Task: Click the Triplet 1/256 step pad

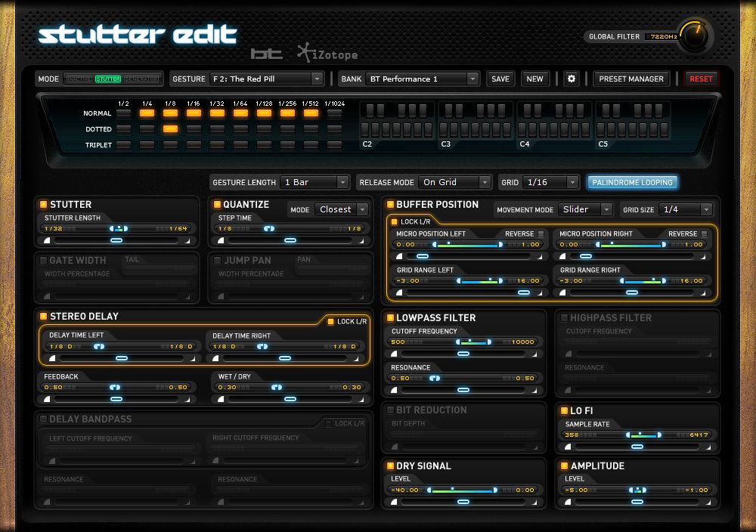Action: click(x=287, y=144)
